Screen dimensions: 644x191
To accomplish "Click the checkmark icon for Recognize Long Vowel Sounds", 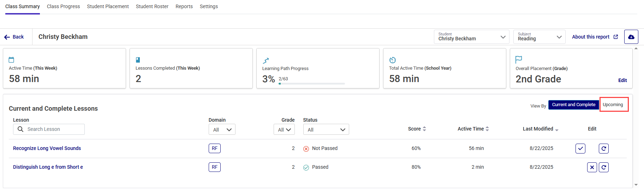I will point(580,149).
